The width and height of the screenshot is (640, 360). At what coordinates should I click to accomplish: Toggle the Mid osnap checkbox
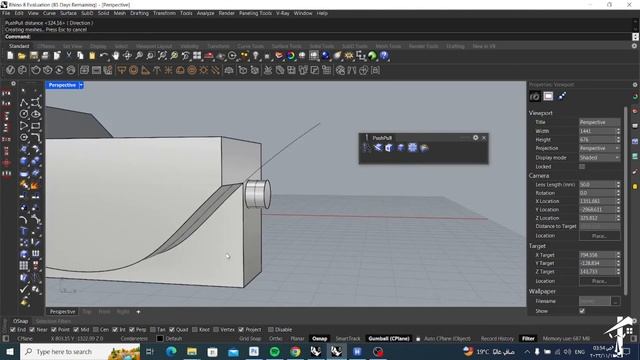point(76,330)
